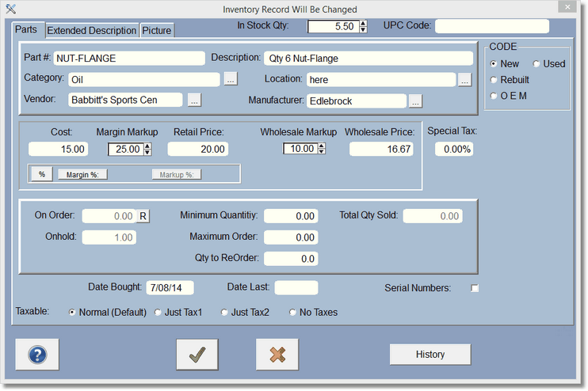Click the History button

point(430,355)
